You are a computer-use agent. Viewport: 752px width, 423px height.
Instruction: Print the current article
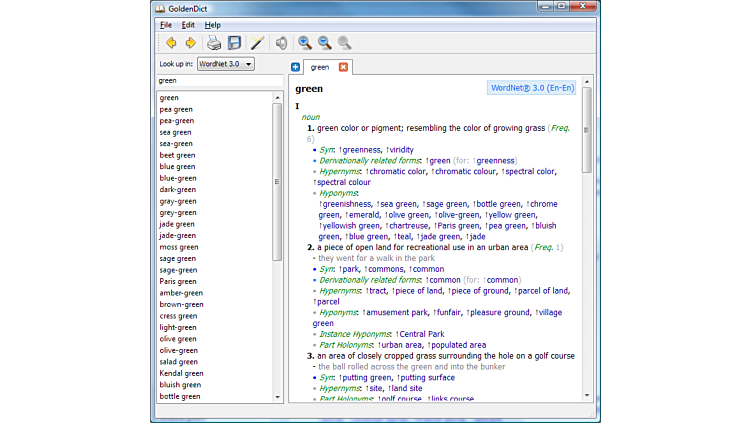click(x=214, y=43)
